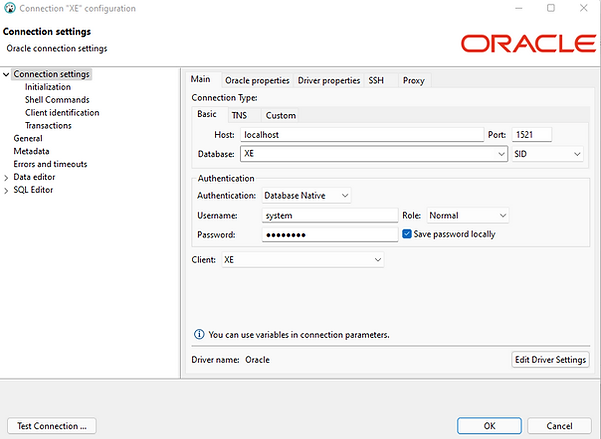Select Errors and timeouts in the tree
The image size is (601, 439).
pos(50,164)
